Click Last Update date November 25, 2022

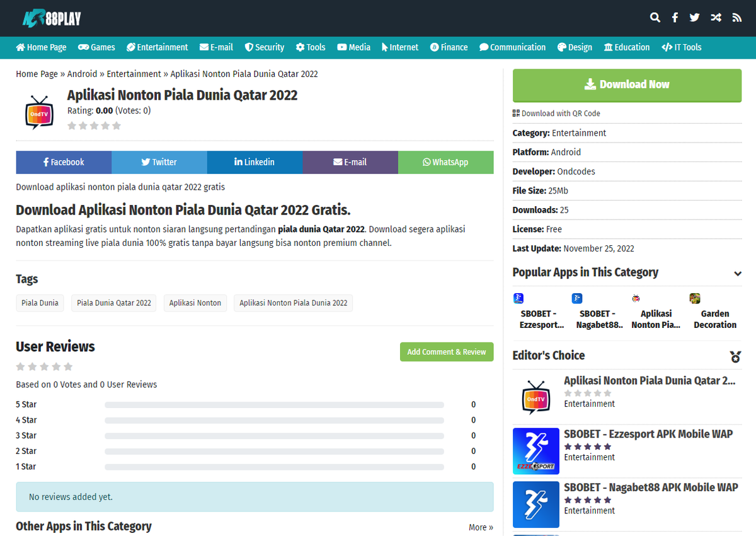point(598,248)
